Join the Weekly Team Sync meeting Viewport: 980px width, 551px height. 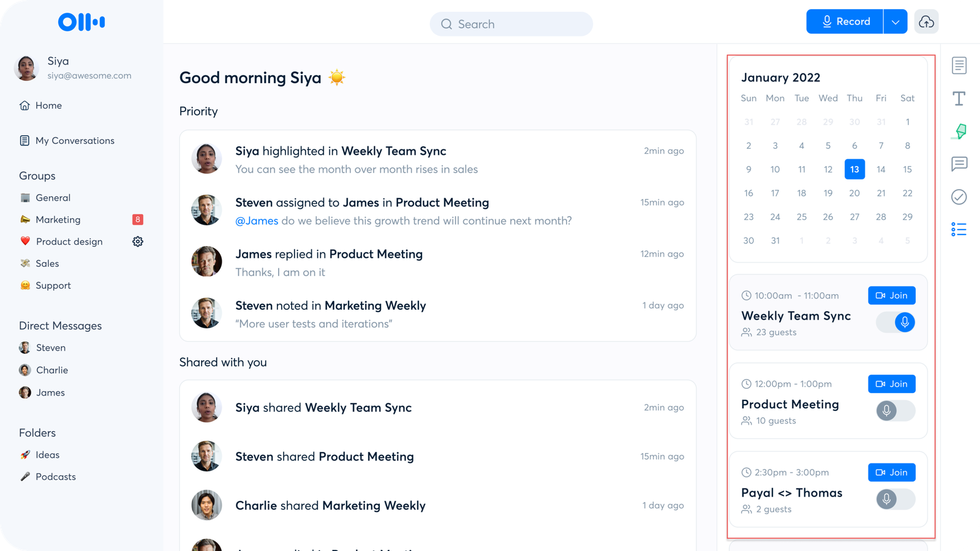[x=892, y=295]
